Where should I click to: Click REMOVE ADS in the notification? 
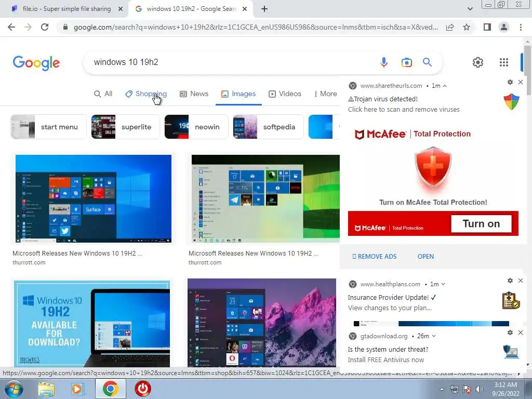point(375,257)
